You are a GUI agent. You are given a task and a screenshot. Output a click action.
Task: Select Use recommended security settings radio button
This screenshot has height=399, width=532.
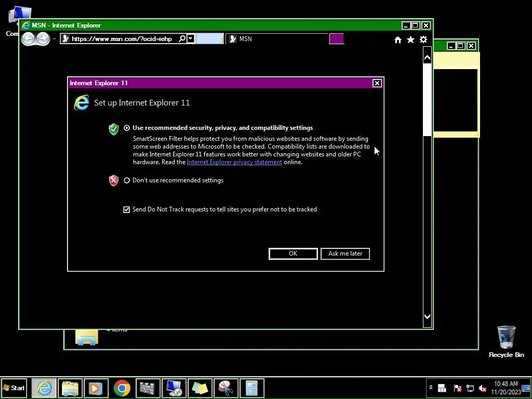click(x=127, y=128)
